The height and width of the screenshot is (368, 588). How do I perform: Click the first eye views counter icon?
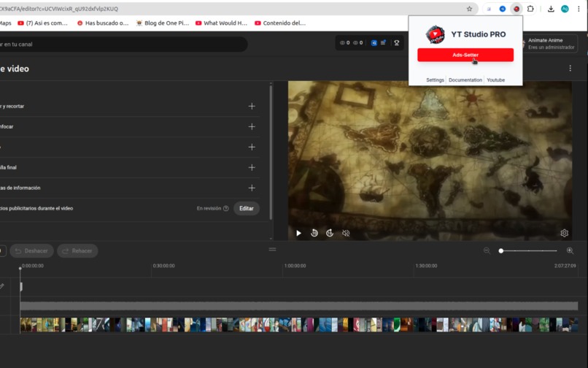coord(342,43)
